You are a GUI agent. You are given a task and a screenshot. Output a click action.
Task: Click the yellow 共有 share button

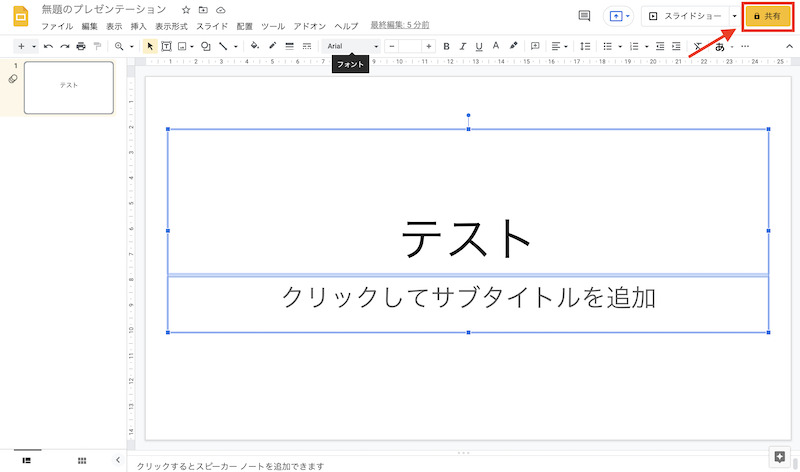point(767,16)
